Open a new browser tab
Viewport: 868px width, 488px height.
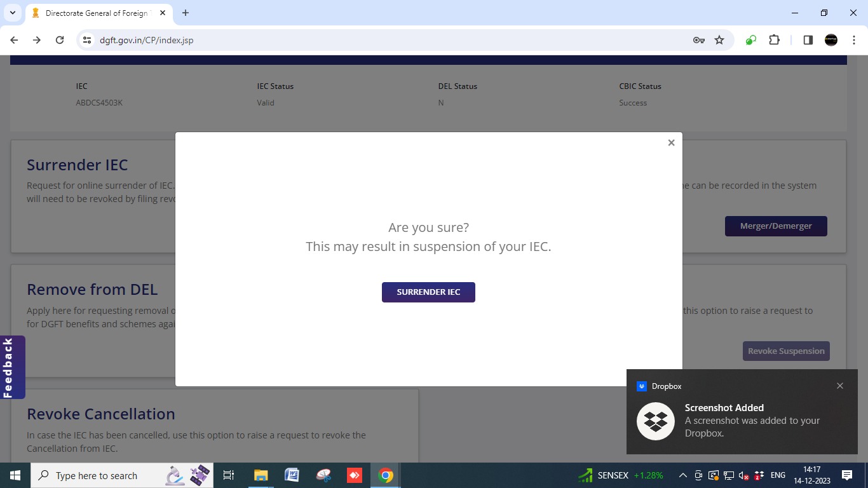pyautogui.click(x=186, y=13)
